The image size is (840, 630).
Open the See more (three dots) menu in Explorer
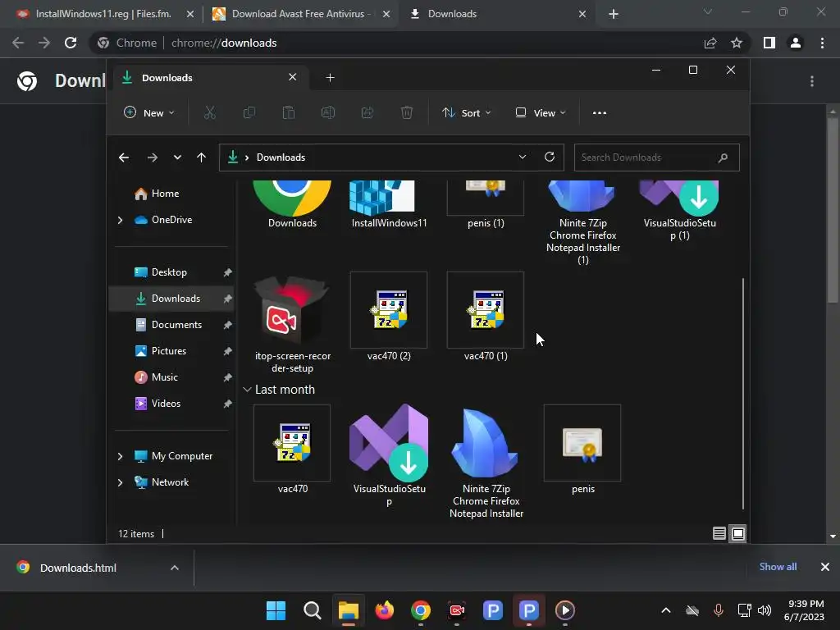point(600,113)
